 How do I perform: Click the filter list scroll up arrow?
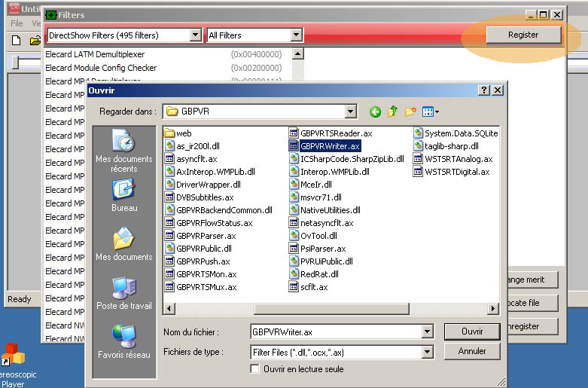click(297, 54)
